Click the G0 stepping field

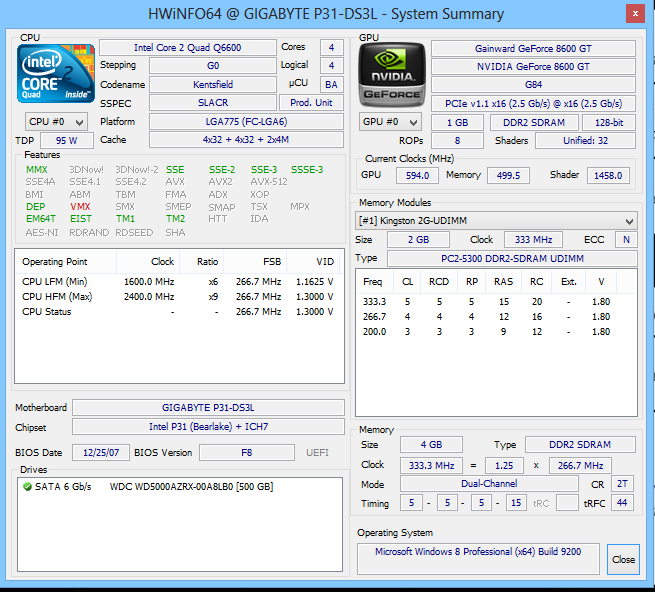(x=213, y=66)
